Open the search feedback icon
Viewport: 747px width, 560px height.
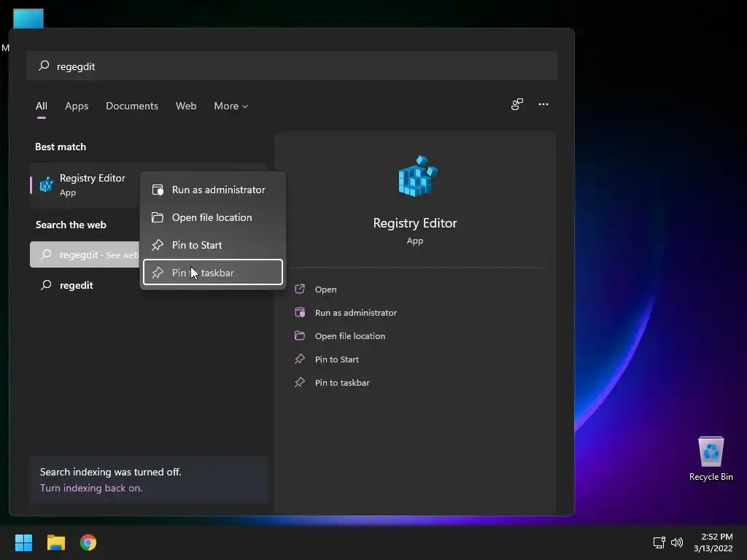coord(517,104)
